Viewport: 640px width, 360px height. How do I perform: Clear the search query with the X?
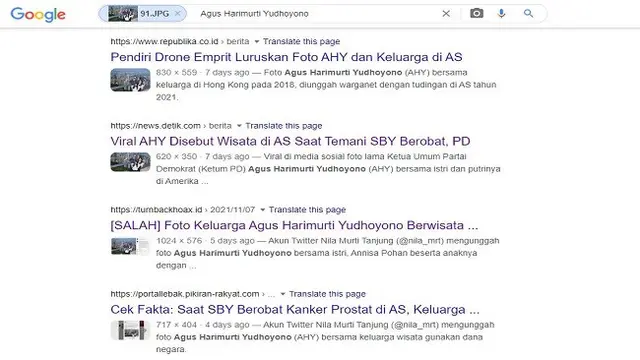(446, 13)
